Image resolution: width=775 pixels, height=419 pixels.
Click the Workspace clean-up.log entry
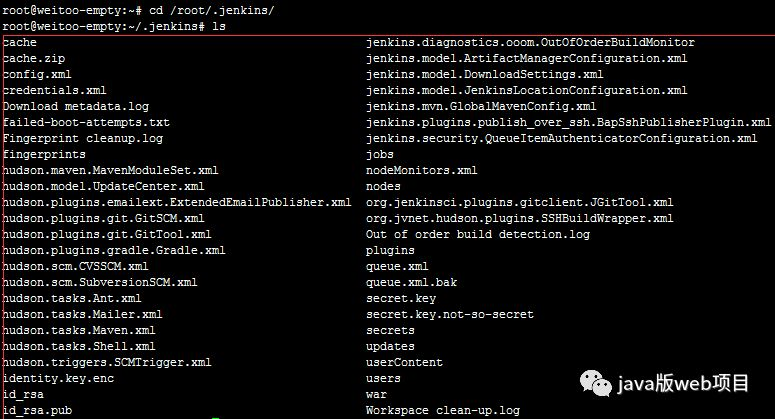click(443, 410)
